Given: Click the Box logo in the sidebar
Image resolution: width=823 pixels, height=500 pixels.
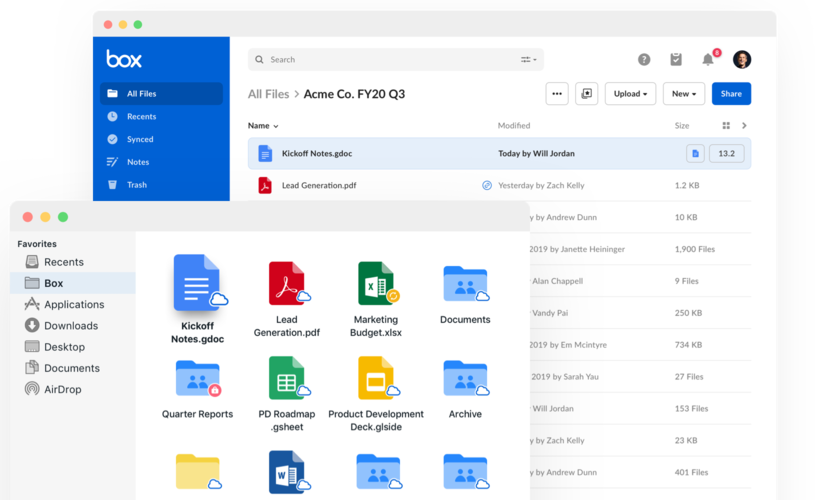Looking at the screenshot, I should point(124,59).
